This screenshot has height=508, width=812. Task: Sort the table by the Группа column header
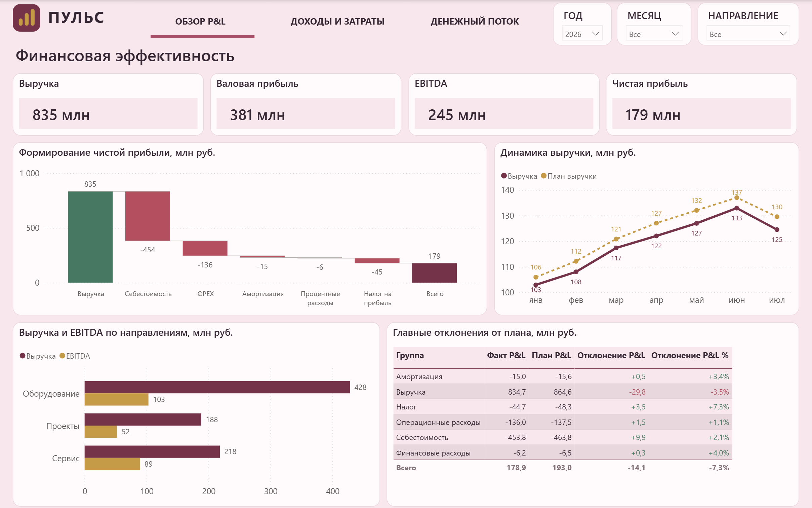click(x=410, y=356)
